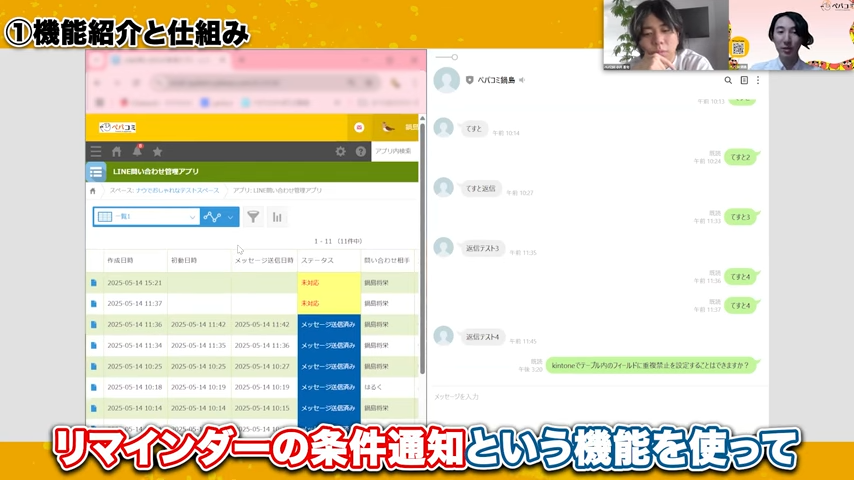Open record detail for 2025-05-14 10:14
Image resolution: width=854 pixels, height=480 pixels.
94,408
